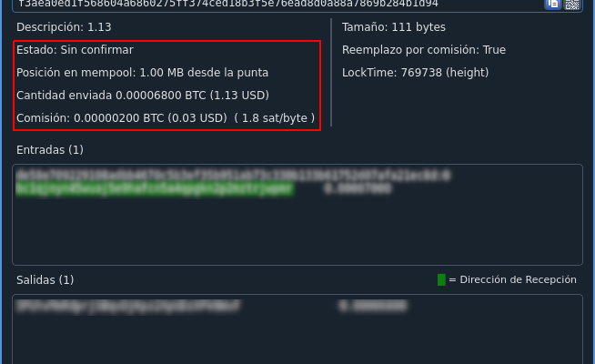Select the Cantidad enviada amount line

143,96
